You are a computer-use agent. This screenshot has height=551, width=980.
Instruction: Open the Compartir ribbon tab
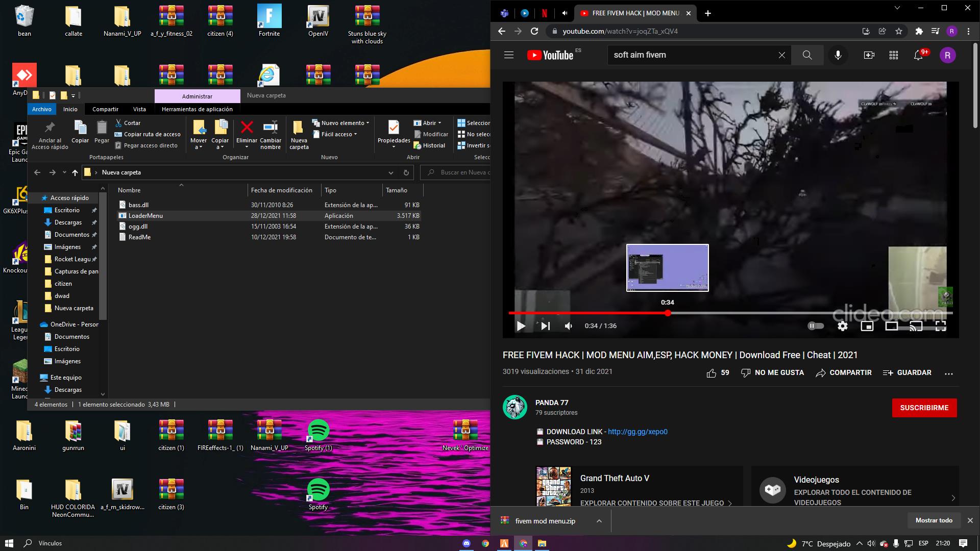click(x=105, y=109)
